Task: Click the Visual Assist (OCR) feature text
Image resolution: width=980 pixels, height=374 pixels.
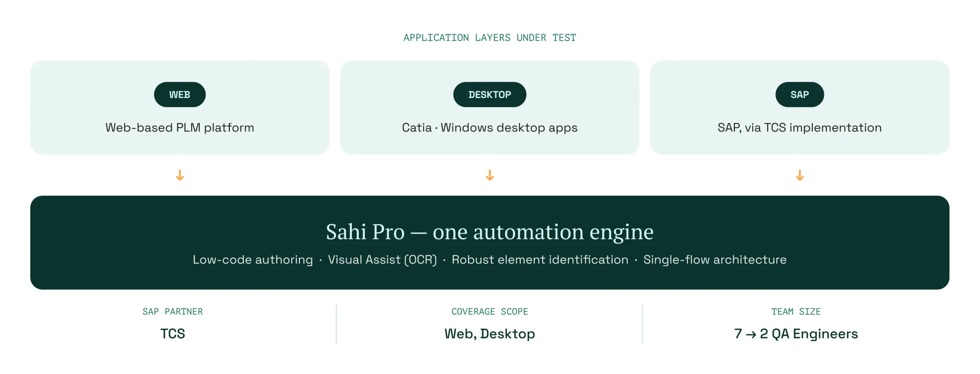Action: click(x=382, y=260)
